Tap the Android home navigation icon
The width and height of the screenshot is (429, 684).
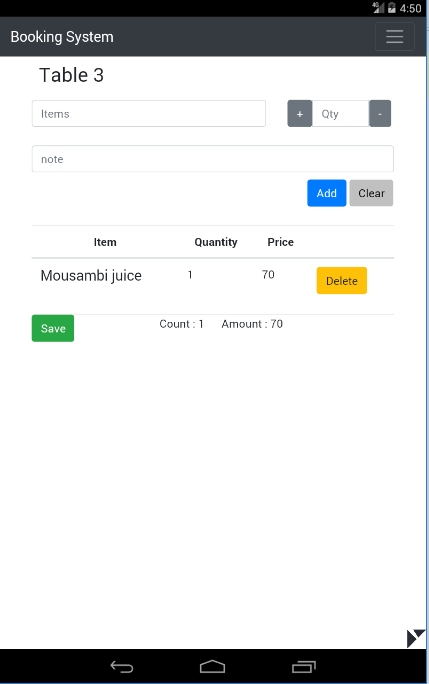[x=212, y=666]
